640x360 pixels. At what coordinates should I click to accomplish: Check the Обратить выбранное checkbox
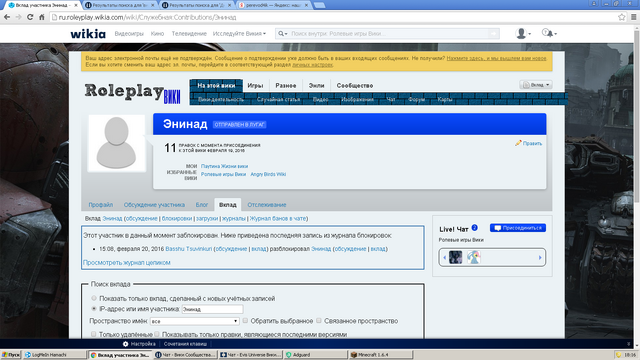(x=245, y=321)
